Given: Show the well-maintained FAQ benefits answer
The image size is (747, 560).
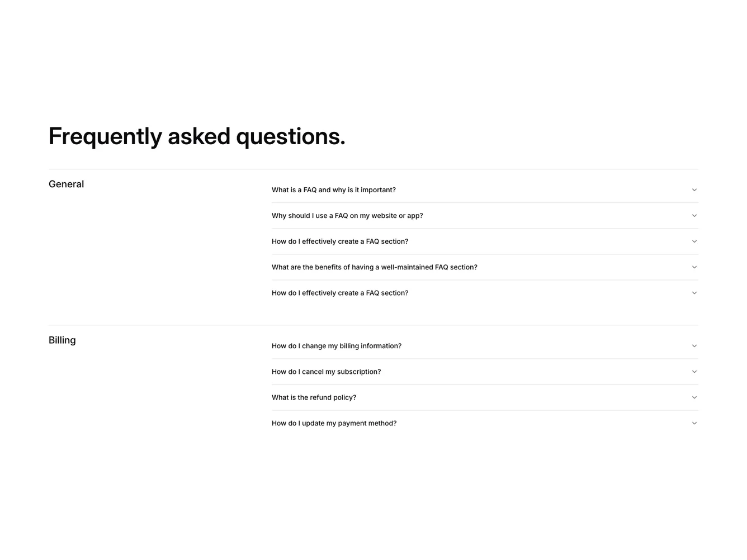Looking at the screenshot, I should pos(375,267).
